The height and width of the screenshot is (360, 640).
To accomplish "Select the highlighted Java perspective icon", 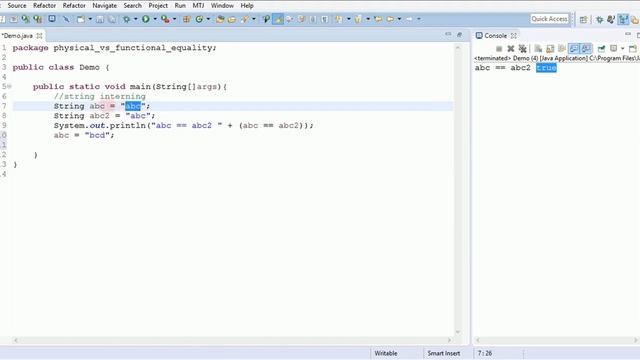I will (x=623, y=19).
